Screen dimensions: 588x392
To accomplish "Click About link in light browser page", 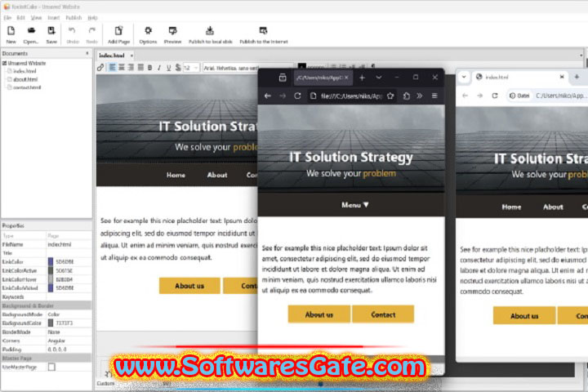I will pos(553,207).
